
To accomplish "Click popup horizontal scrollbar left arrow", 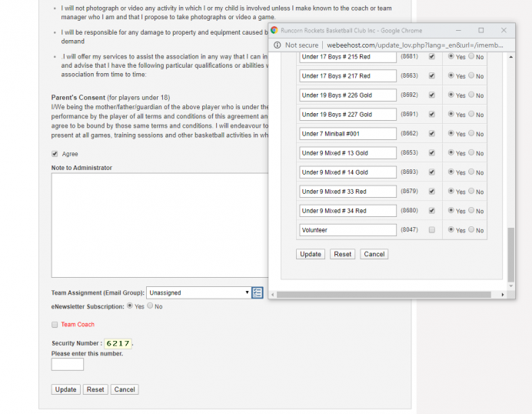I will tap(274, 295).
